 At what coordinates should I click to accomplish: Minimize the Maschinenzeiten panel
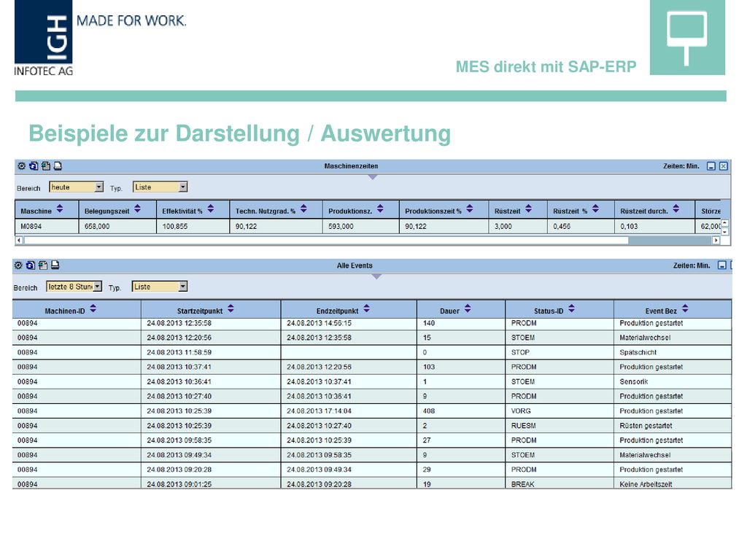coord(711,166)
